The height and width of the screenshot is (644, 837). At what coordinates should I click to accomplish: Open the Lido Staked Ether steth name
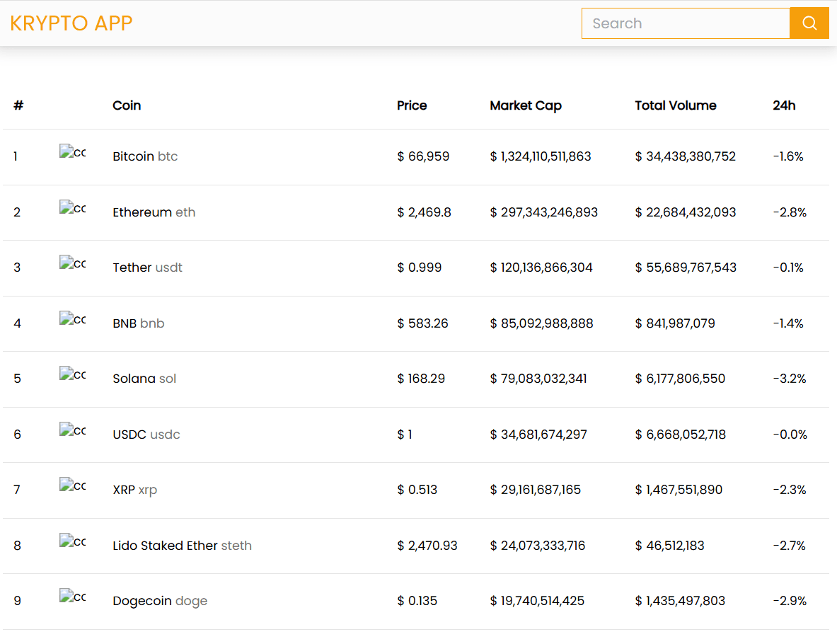coord(182,545)
